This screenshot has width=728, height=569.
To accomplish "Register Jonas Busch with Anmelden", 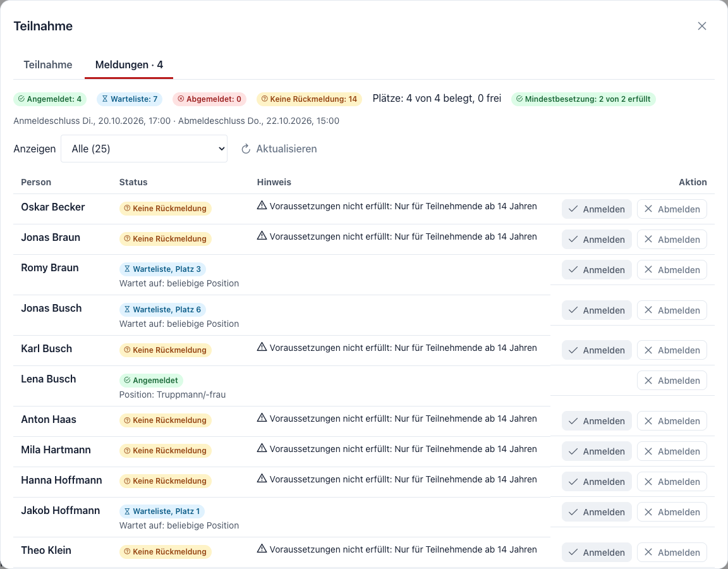I will pos(597,310).
